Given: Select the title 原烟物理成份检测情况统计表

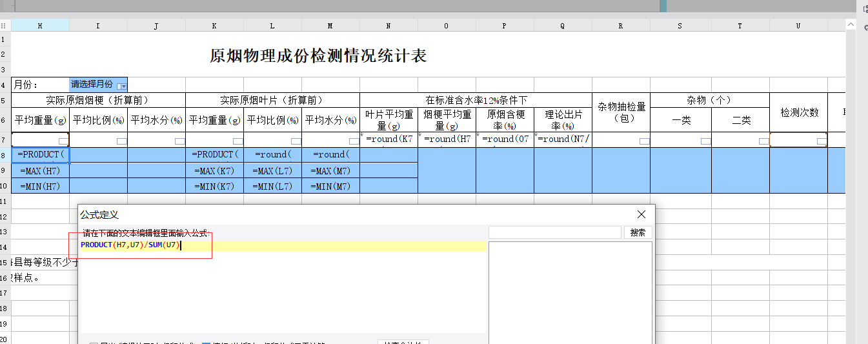Looking at the screenshot, I should pos(318,56).
